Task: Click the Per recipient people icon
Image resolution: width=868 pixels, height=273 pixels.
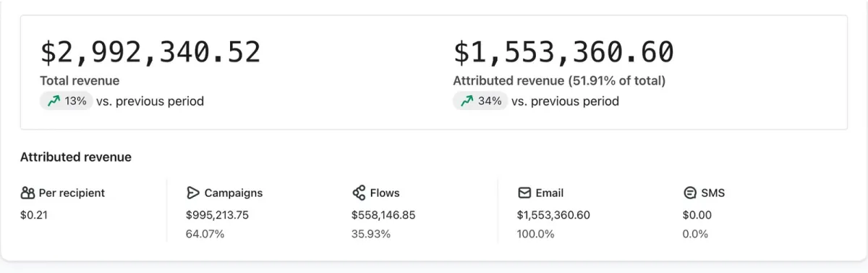Action: (27, 193)
